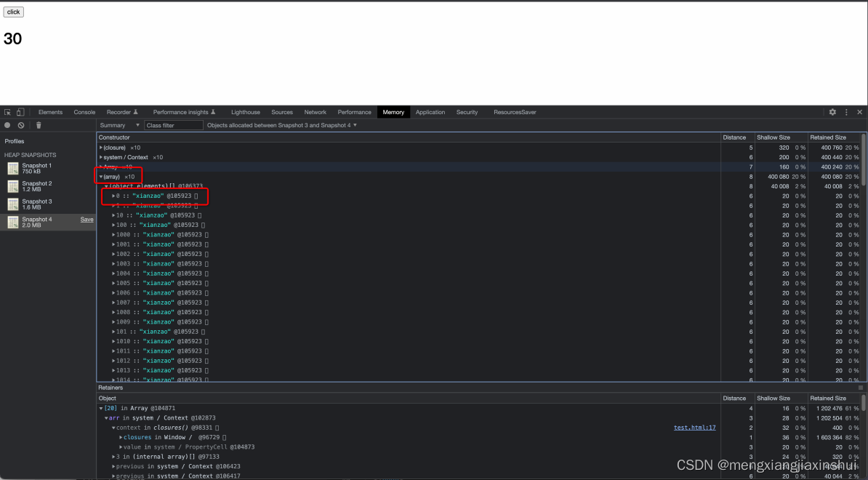The width and height of the screenshot is (868, 480).
Task: Expand the 1005 :: "xianzao" entry
Action: point(113,283)
